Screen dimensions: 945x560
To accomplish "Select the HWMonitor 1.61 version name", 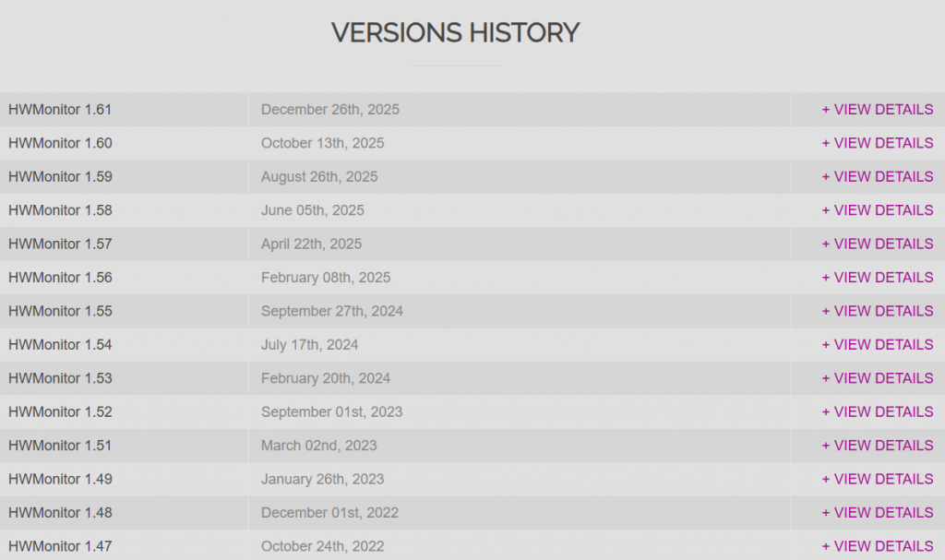I will pos(60,110).
